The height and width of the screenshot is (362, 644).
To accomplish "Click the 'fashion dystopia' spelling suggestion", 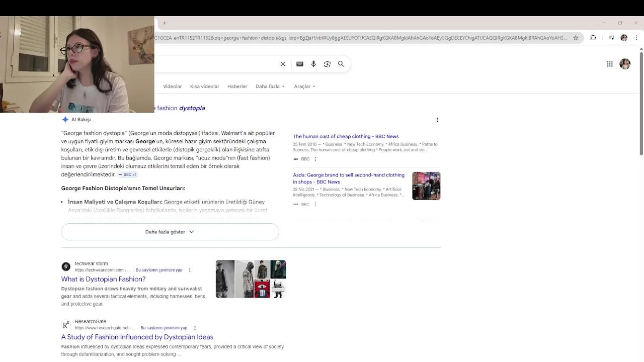I will (180, 108).
